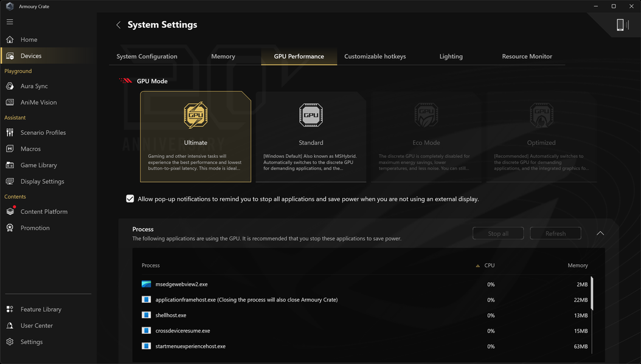641x364 pixels.
Task: Open the hamburger menu in the sidebar
Action: pos(10,22)
